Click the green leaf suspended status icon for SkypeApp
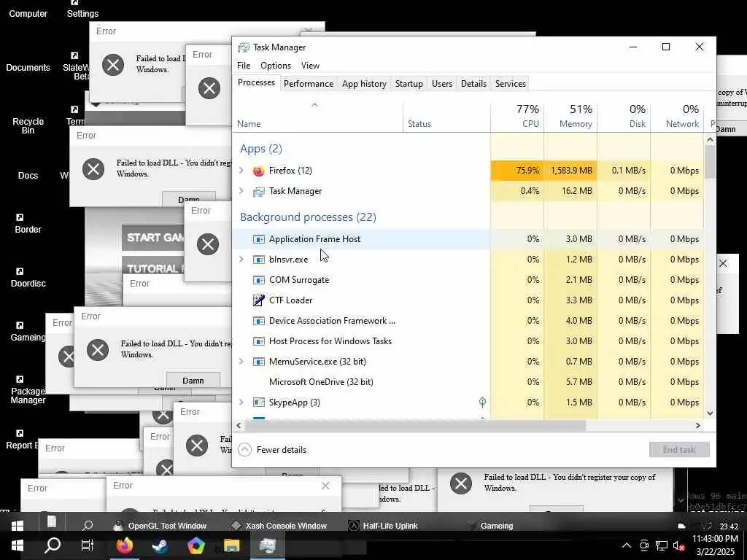This screenshot has width=747, height=560. (482, 402)
